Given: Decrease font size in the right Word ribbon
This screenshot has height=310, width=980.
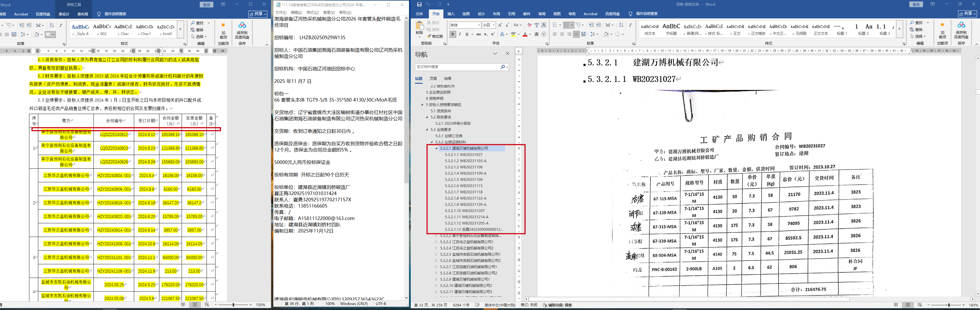Looking at the screenshot, I should point(508,25).
